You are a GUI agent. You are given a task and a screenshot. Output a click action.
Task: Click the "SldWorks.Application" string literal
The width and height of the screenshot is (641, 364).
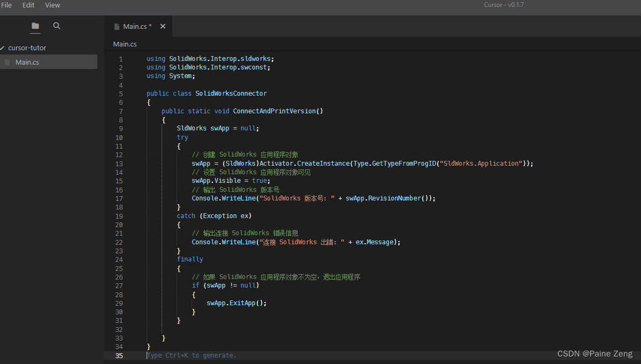point(481,164)
